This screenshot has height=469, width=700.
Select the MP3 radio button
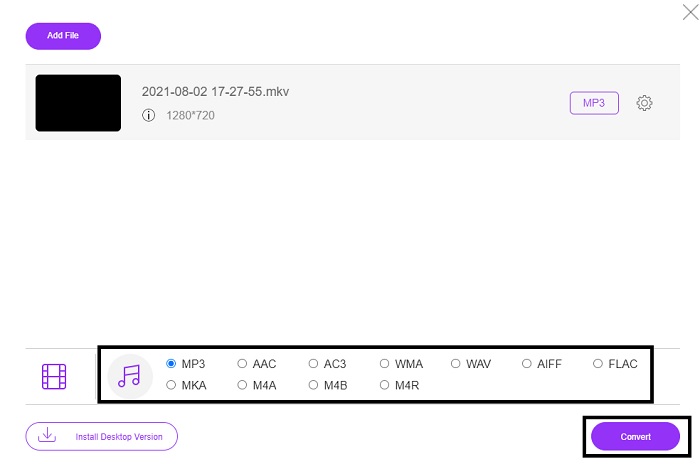pos(172,364)
